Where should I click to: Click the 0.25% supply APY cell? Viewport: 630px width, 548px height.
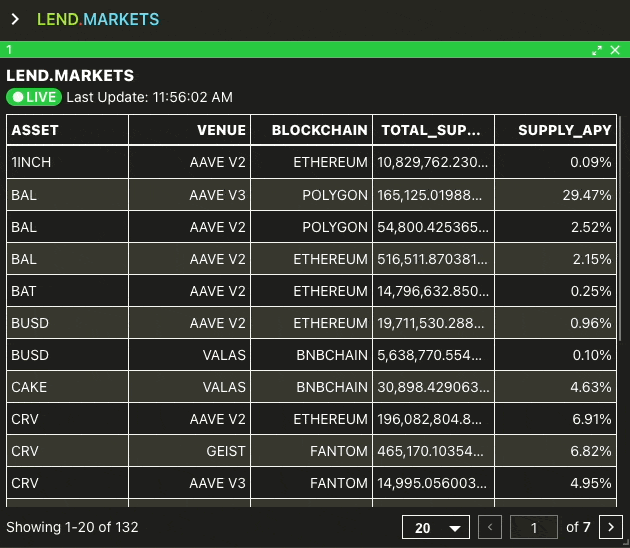(556, 291)
